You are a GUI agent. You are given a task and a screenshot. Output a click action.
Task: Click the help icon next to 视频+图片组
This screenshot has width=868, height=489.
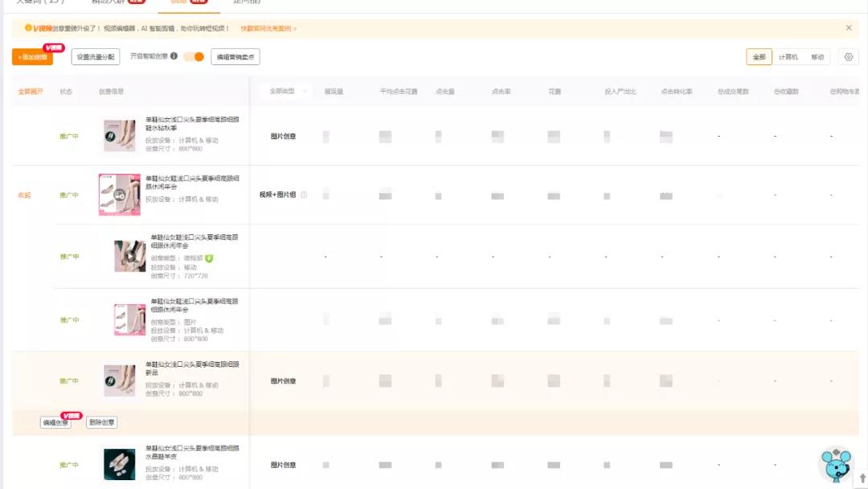pos(304,195)
